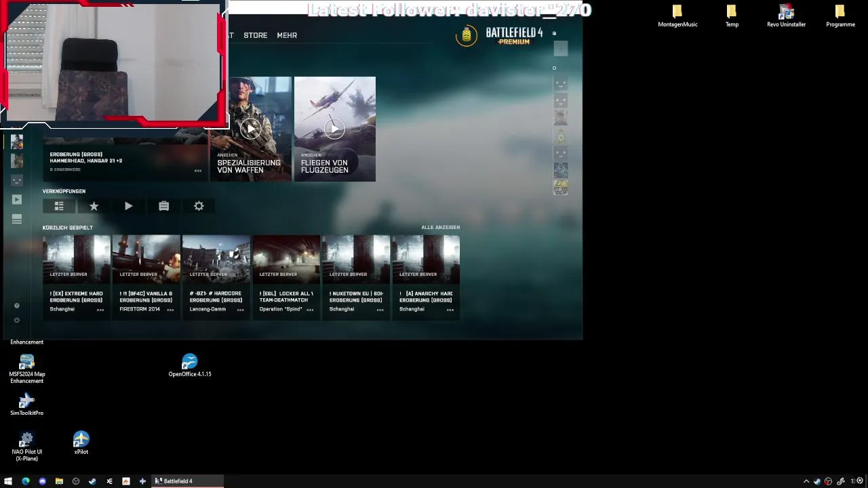Open Microsoft Edge from the taskbar

26,481
